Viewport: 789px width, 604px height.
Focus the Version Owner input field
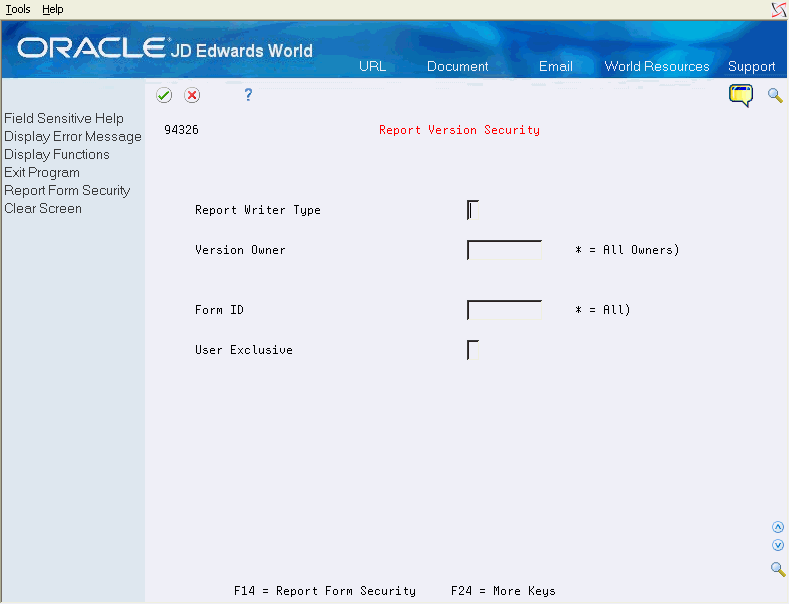504,250
